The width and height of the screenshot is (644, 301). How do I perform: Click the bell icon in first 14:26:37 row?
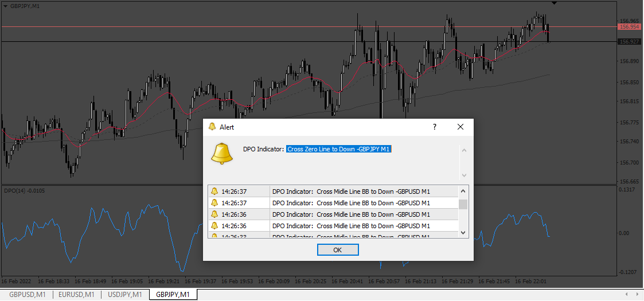pyautogui.click(x=214, y=191)
